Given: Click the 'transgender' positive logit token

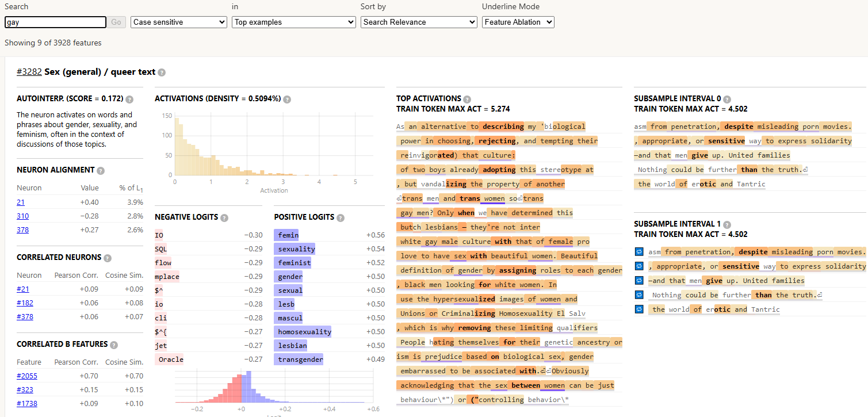Looking at the screenshot, I should pyautogui.click(x=299, y=359).
